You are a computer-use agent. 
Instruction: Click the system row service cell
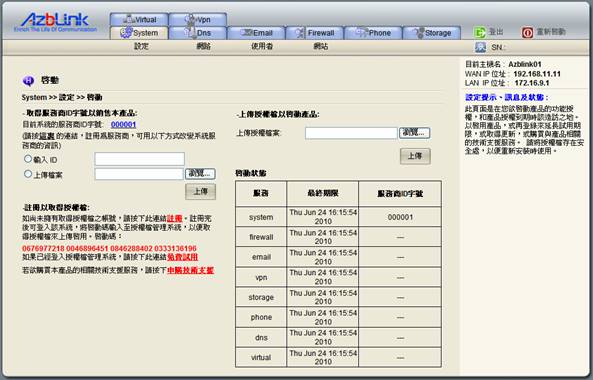(261, 217)
